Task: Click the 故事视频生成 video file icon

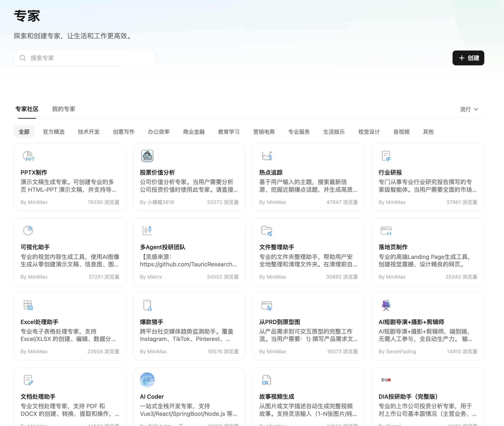Action: pyautogui.click(x=267, y=379)
